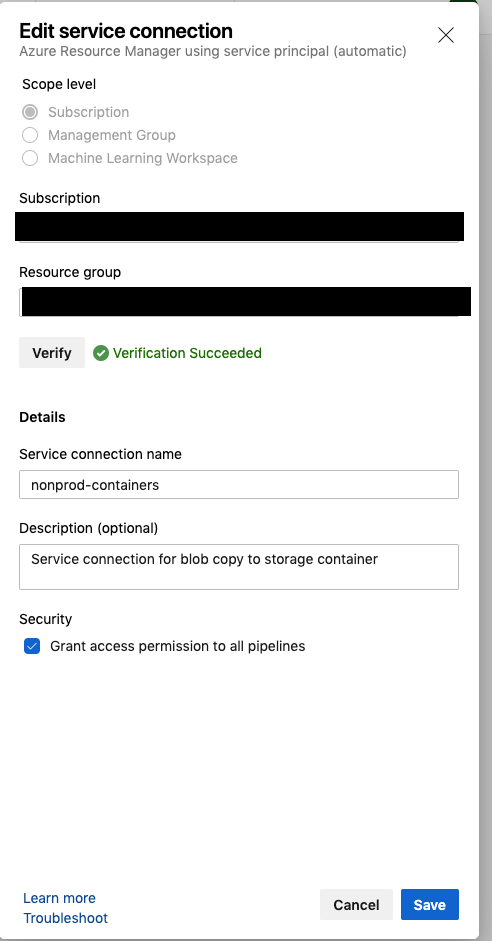
Task: Focus the Service connection name field
Action: (239, 484)
